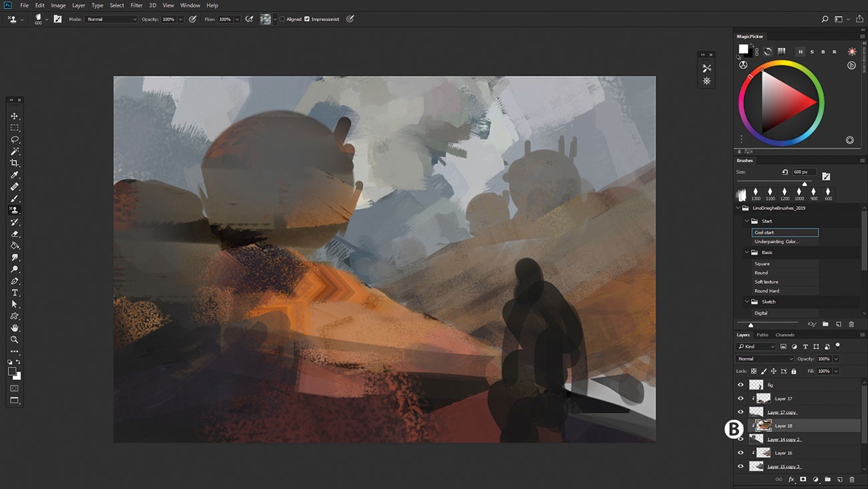Filter layers by type layers icon

click(805, 347)
